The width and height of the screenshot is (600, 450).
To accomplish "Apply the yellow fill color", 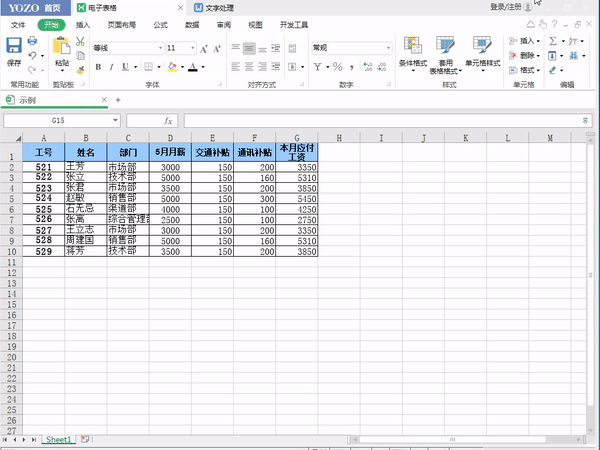I will coord(173,67).
